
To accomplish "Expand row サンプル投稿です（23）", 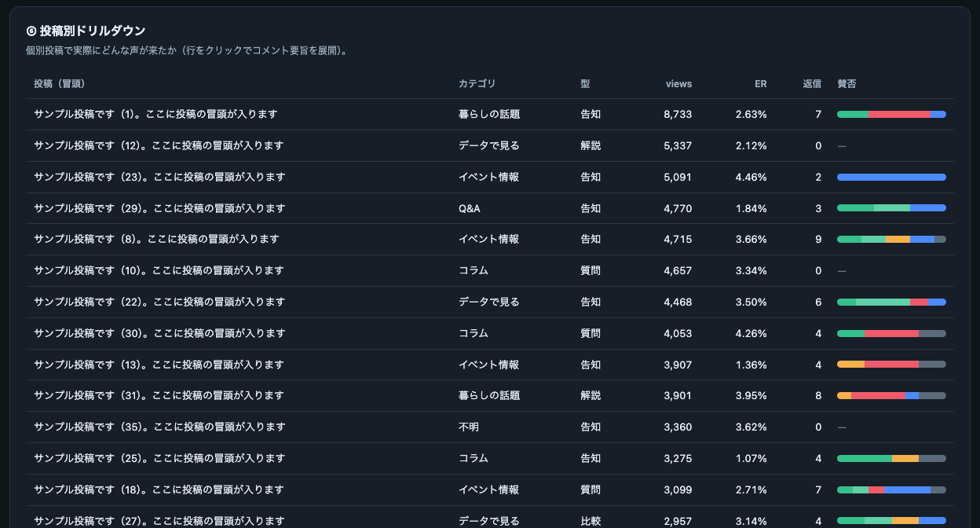I will (490, 178).
